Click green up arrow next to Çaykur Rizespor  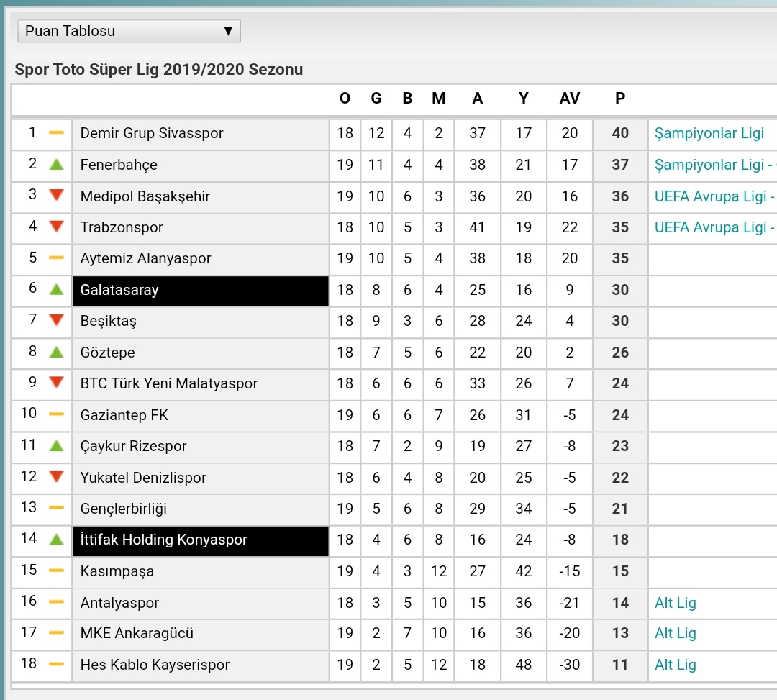(x=57, y=446)
